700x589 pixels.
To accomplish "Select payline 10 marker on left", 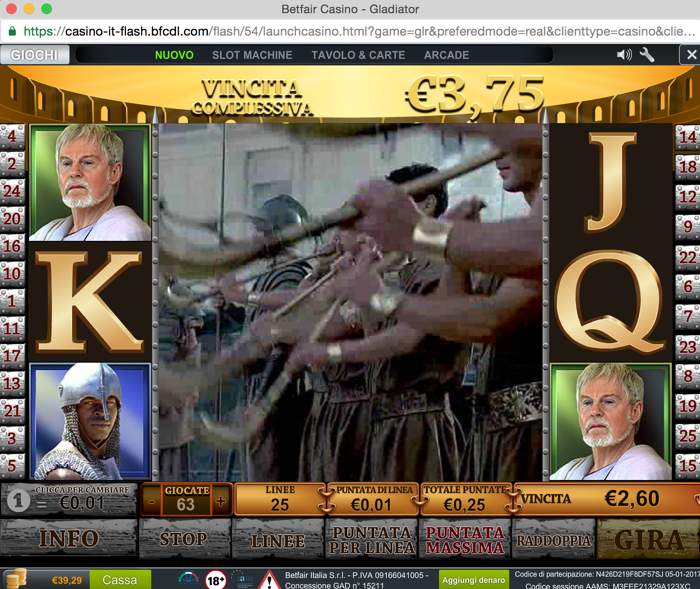I will pos(12,274).
